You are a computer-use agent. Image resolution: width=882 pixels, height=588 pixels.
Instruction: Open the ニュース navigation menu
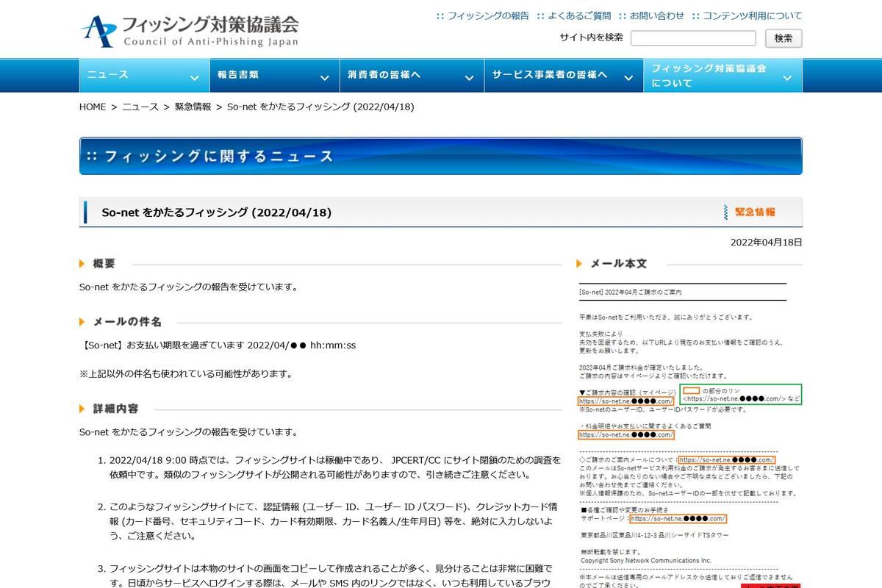click(x=144, y=76)
